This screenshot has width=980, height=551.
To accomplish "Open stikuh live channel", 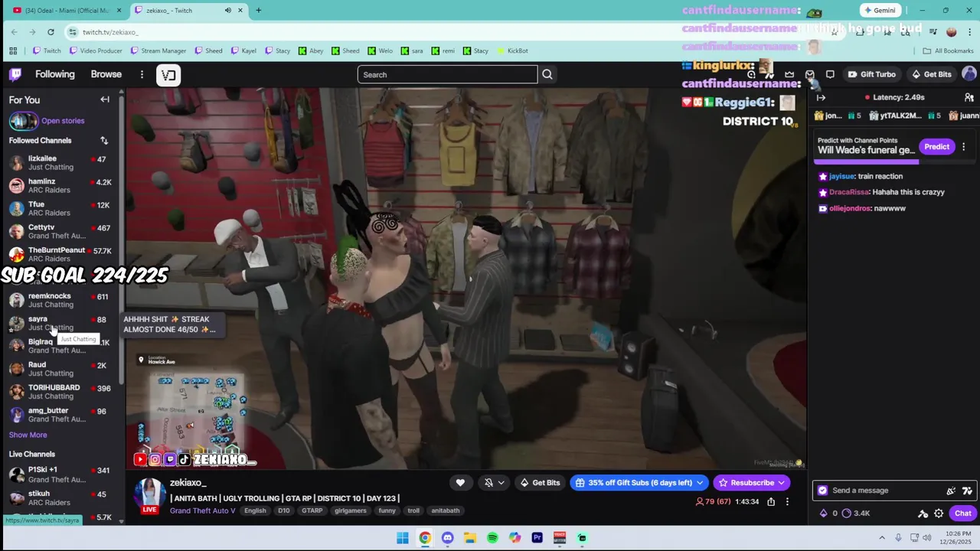I will coord(61,498).
